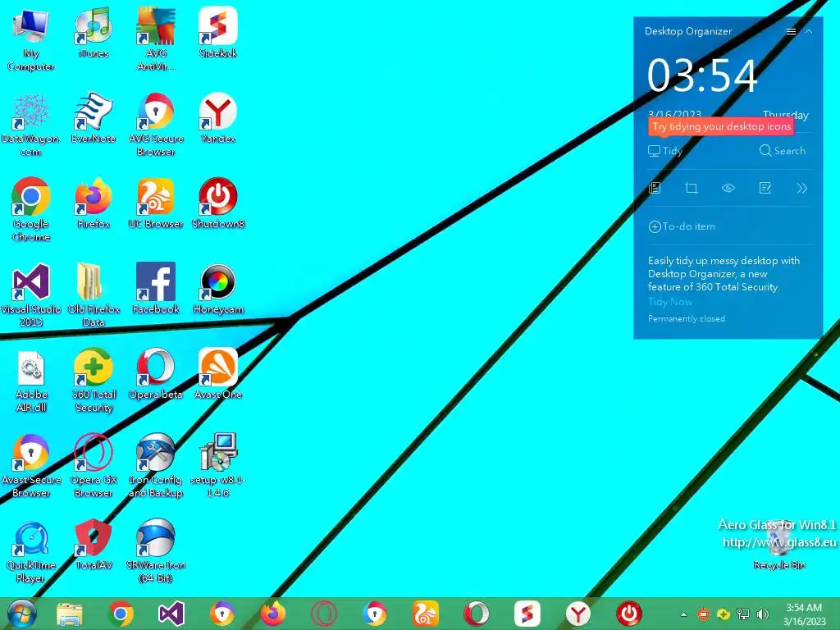The image size is (840, 630).
Task: Click Opera beta icon on taskbar
Action: (477, 614)
